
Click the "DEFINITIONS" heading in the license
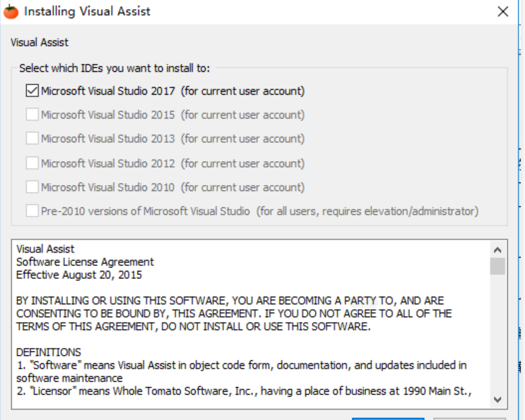(x=48, y=352)
